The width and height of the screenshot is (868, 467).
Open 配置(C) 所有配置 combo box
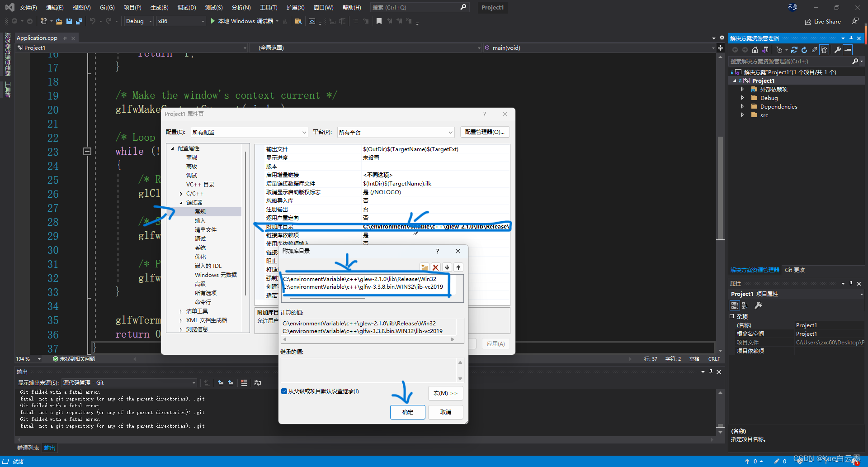pyautogui.click(x=249, y=132)
